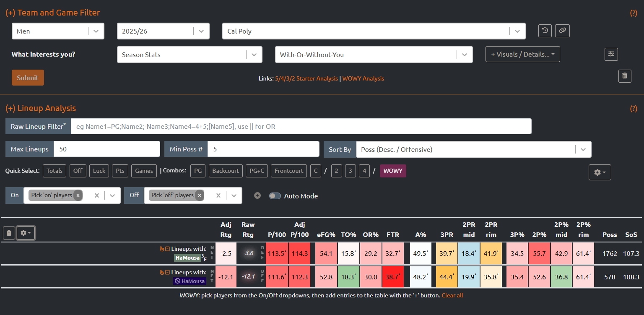Toggle the Frontcourt combo
The height and width of the screenshot is (315, 644).
(289, 171)
